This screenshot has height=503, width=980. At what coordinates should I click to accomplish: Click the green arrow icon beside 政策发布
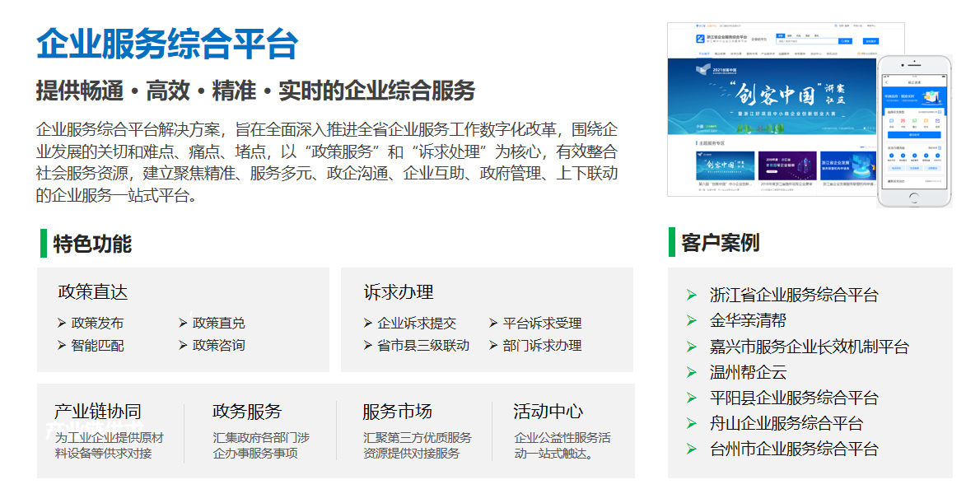61,324
